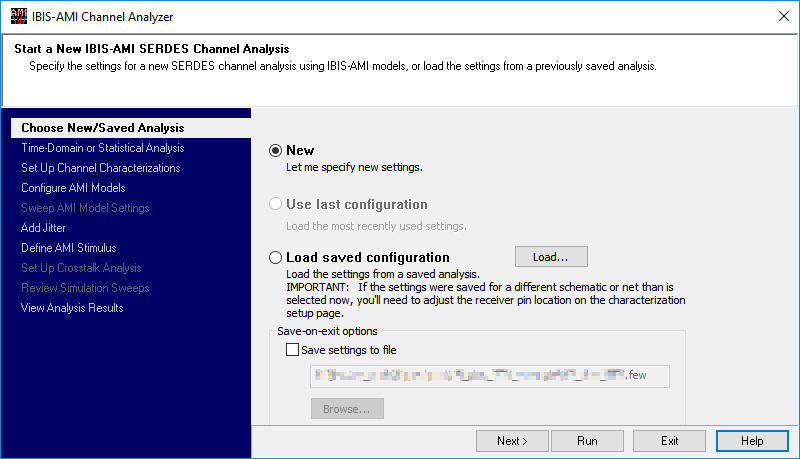Open the Add Jitter step
Viewport: 800px width, 459px height.
point(44,228)
